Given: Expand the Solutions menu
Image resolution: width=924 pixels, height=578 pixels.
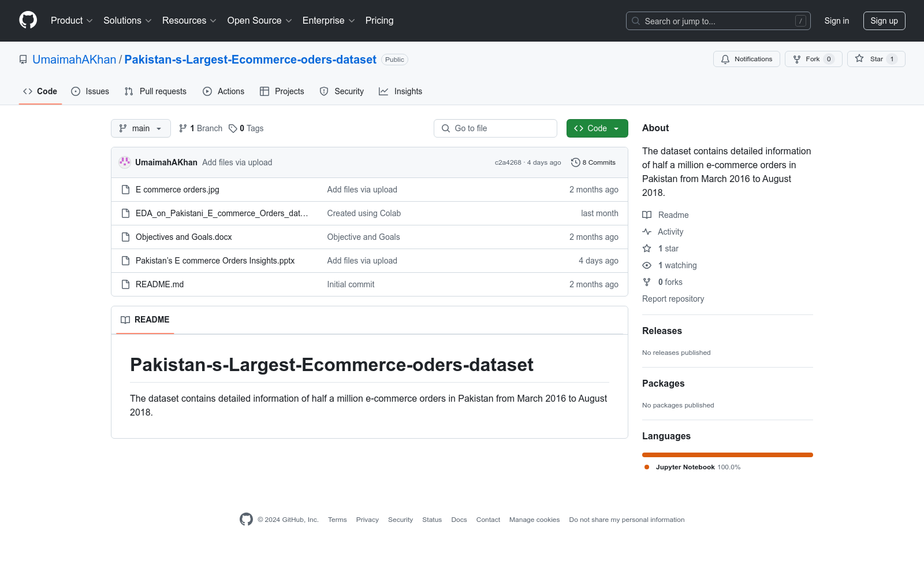Looking at the screenshot, I should 128,21.
